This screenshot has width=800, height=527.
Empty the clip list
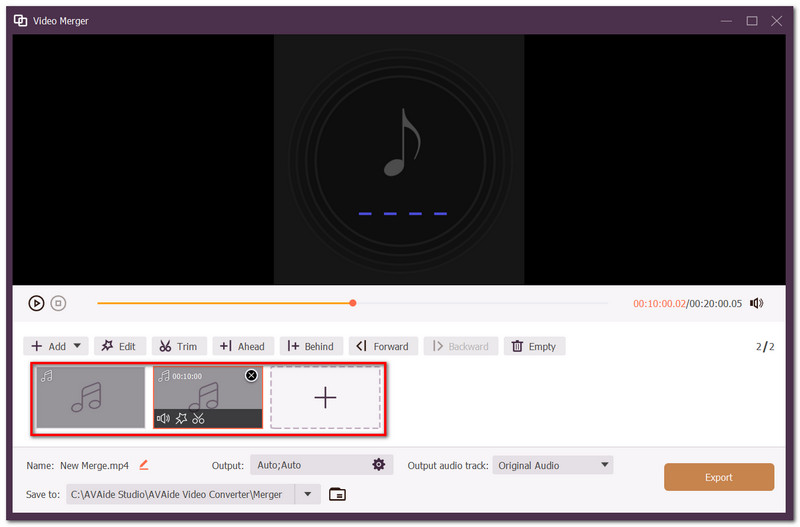534,346
